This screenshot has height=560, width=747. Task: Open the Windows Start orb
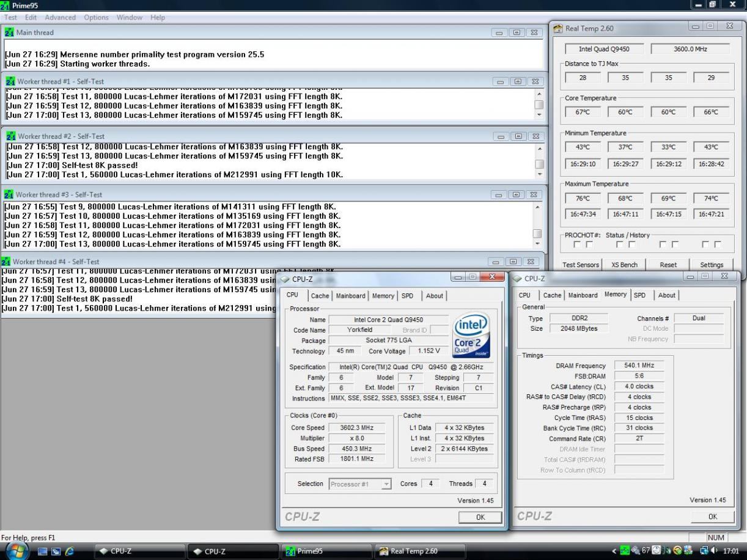17,550
